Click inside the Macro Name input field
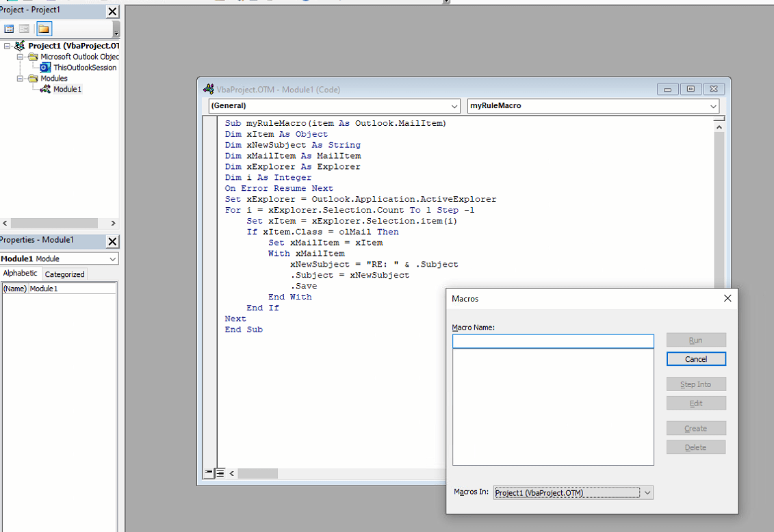Image resolution: width=774 pixels, height=532 pixels. click(x=553, y=341)
